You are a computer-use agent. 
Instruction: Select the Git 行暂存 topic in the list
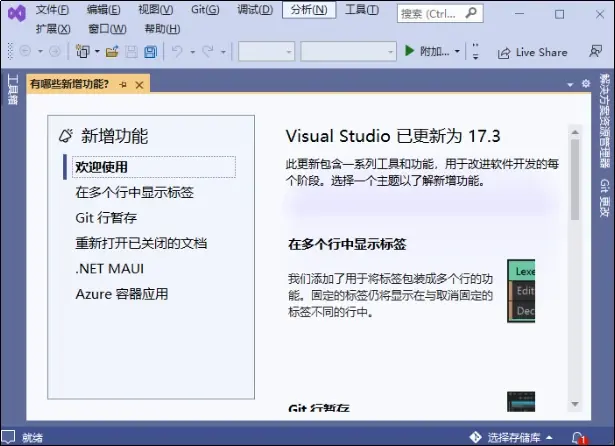pos(106,218)
